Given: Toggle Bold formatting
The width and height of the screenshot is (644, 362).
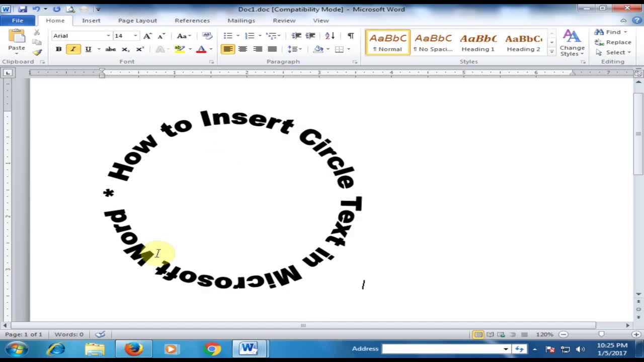Looking at the screenshot, I should tap(58, 49).
